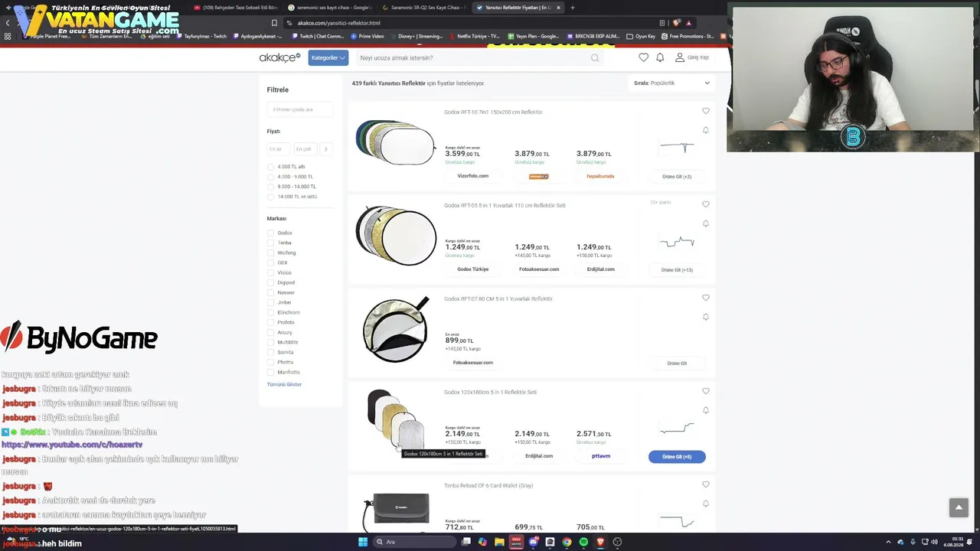Switch to the seremonic ses kayıt cihazı Google tab

329,8
